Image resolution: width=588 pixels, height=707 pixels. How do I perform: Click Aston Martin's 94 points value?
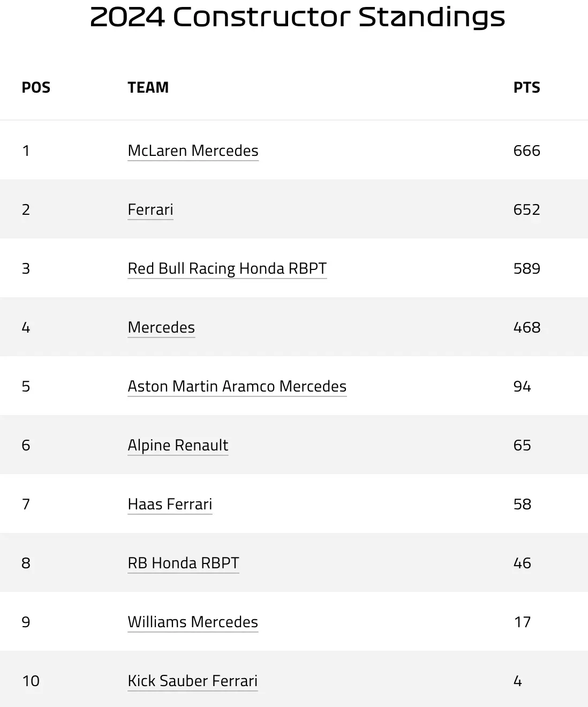coord(522,386)
